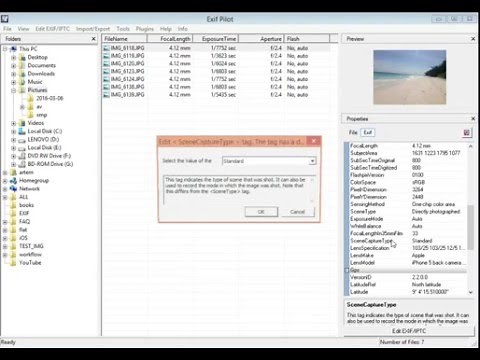Expand the Videos folder node

[x=14, y=123]
